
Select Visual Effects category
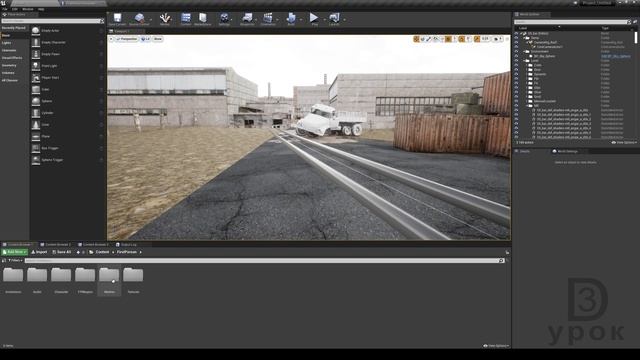click(15, 58)
